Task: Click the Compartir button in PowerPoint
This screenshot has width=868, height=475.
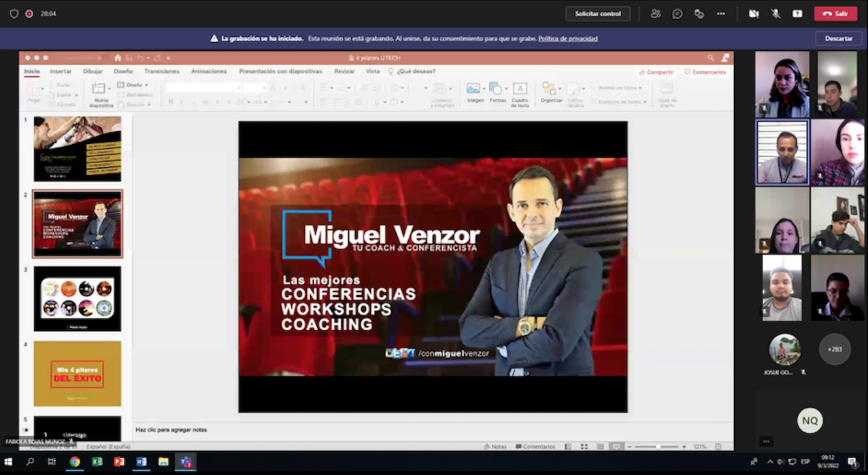Action: point(656,72)
